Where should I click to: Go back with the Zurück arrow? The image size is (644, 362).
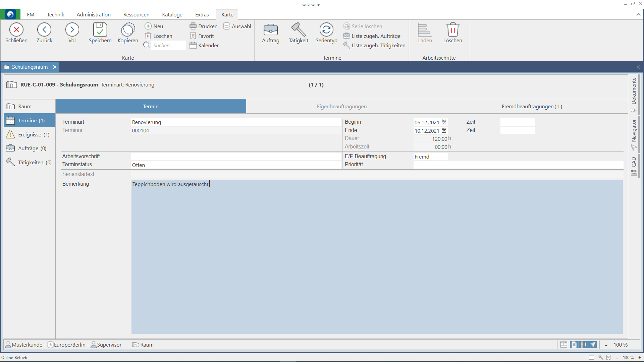(44, 30)
